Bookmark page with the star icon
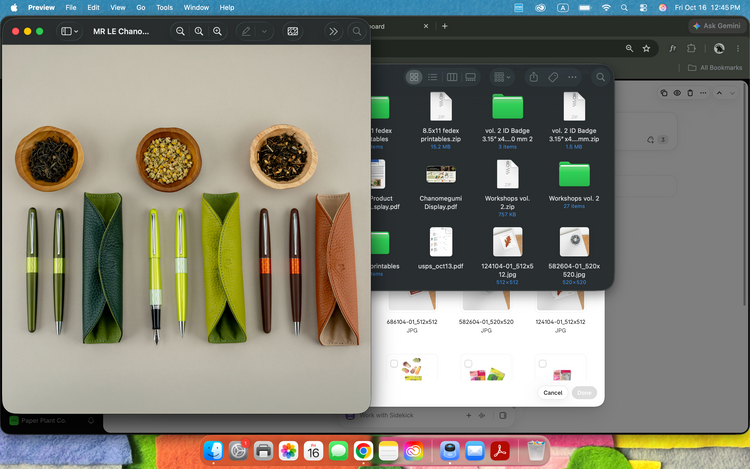The height and width of the screenshot is (469, 750). 646,48
